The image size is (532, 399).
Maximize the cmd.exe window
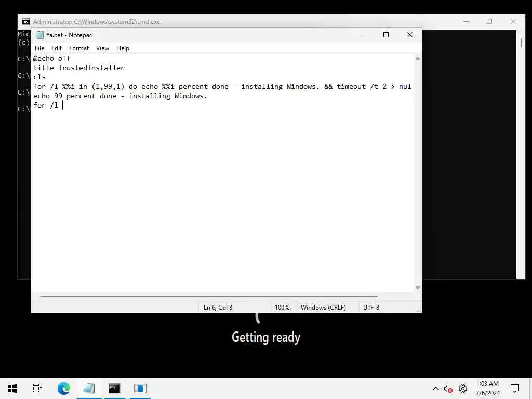489,22
